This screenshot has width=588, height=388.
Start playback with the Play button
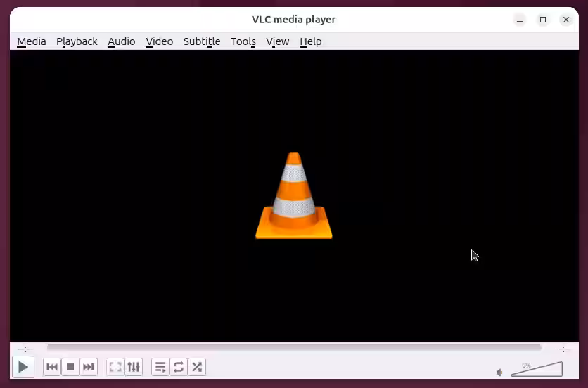(23, 367)
